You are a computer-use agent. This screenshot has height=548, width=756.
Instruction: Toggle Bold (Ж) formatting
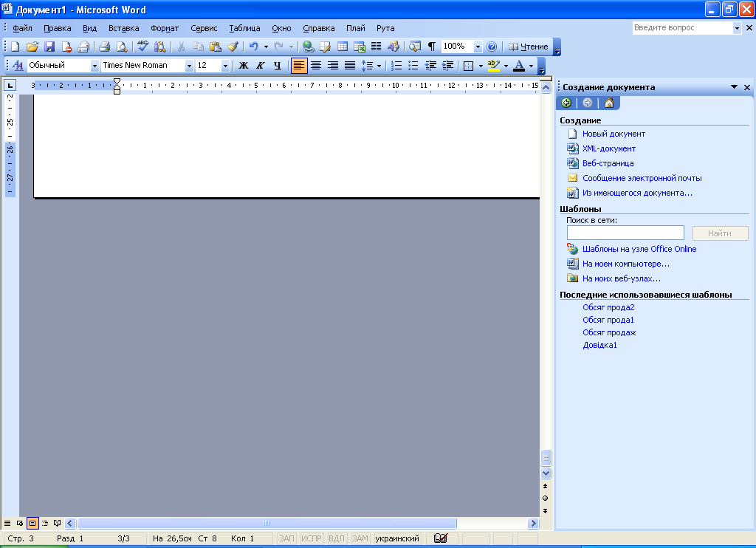coord(244,66)
